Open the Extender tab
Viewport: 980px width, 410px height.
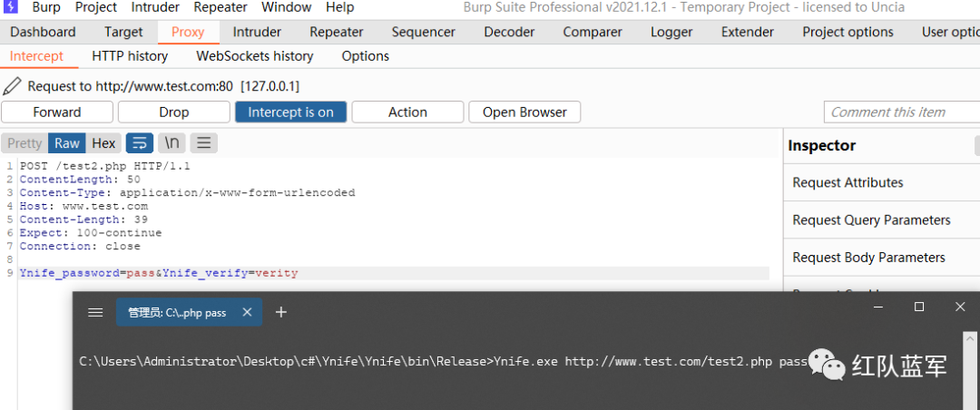pyautogui.click(x=748, y=32)
